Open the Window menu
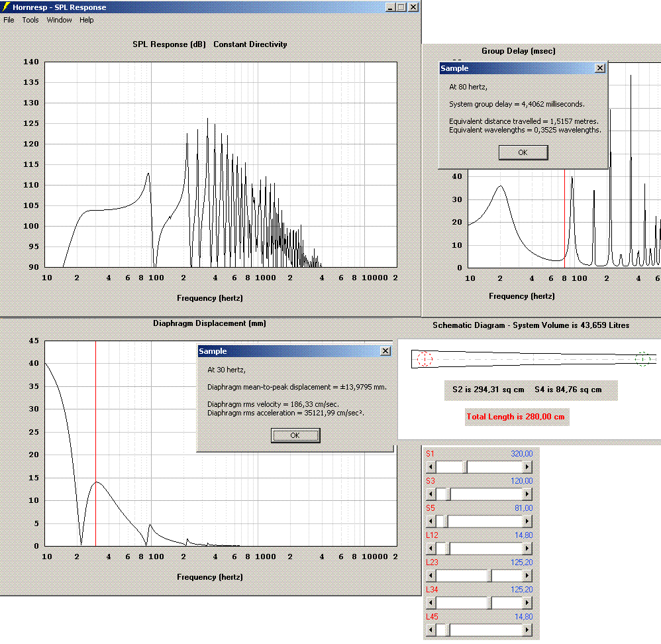This screenshot has width=661, height=644. [x=59, y=20]
